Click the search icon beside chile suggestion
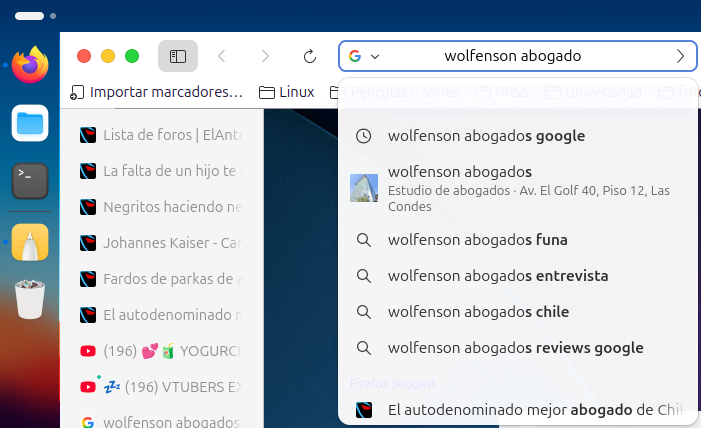The image size is (701, 428). click(363, 312)
